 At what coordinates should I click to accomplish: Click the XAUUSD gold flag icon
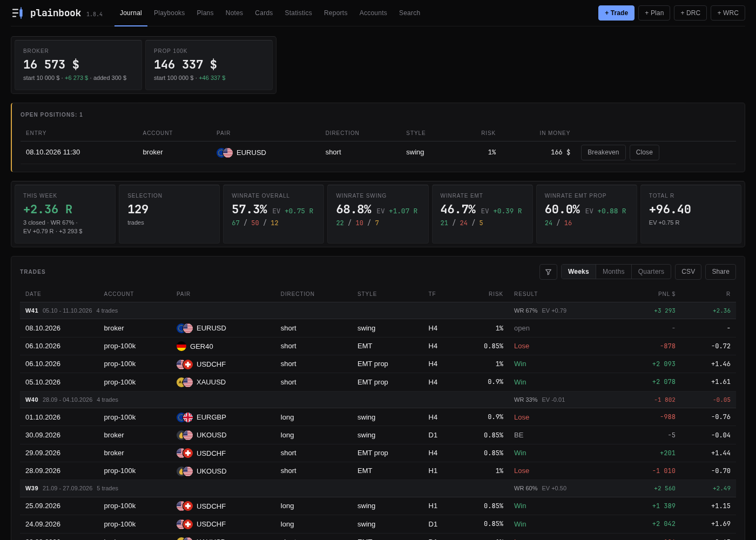point(185,382)
